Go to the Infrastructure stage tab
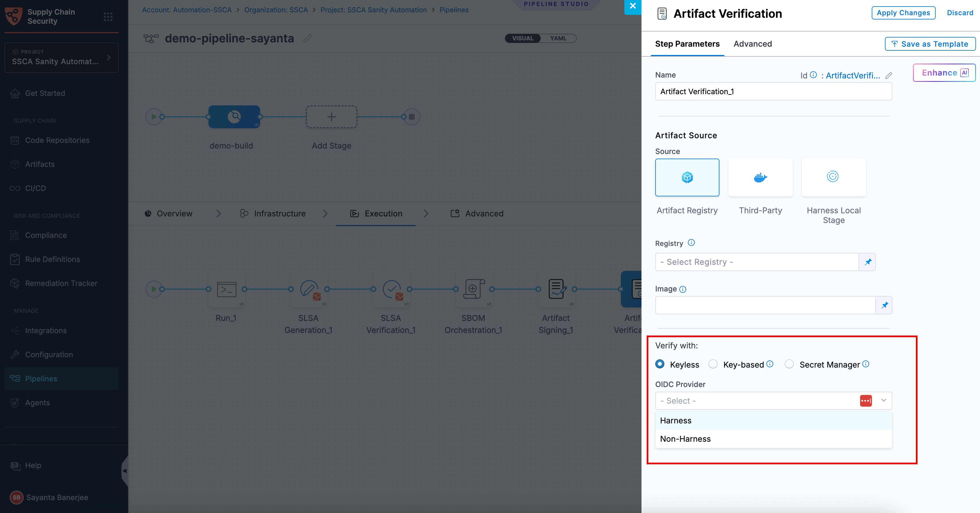Image resolution: width=980 pixels, height=513 pixels. click(272, 214)
